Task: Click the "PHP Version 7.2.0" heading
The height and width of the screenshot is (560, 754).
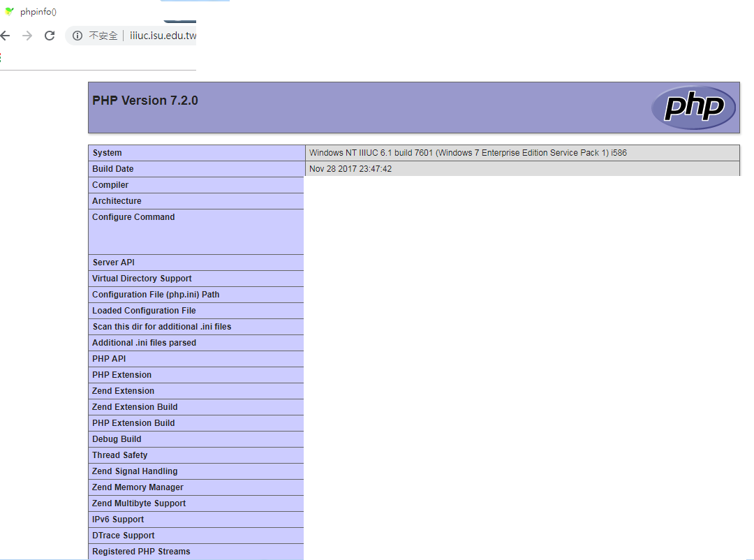Action: click(145, 101)
